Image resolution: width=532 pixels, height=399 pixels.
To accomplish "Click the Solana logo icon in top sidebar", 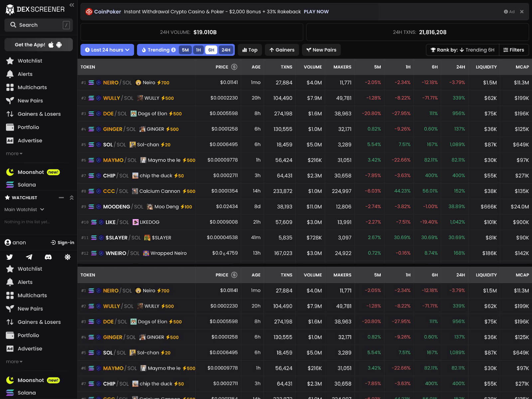I will 10,185.
